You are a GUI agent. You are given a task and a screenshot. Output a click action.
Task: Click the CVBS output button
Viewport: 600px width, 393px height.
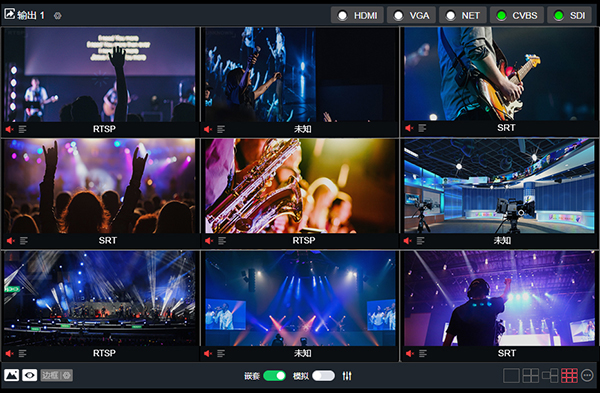517,15
